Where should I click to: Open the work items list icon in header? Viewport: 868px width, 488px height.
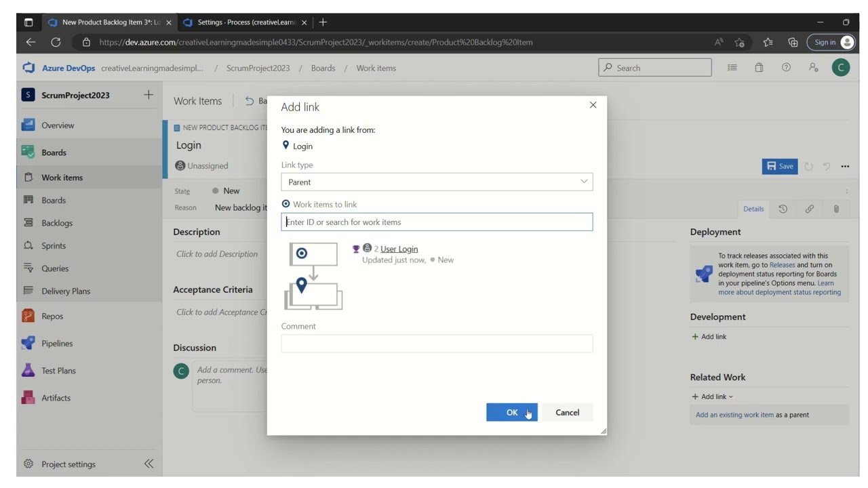(732, 68)
